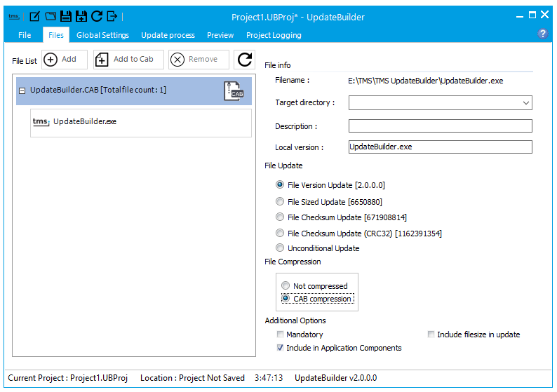Image resolution: width=557 pixels, height=392 pixels.
Task: Click the 3:47:13 time in status bar
Action: [x=269, y=378]
